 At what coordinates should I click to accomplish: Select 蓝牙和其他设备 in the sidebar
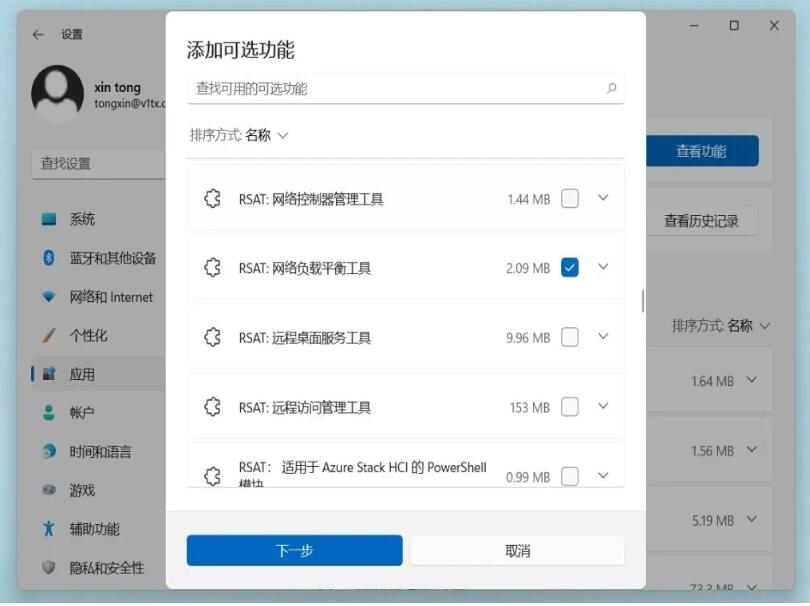pos(105,257)
